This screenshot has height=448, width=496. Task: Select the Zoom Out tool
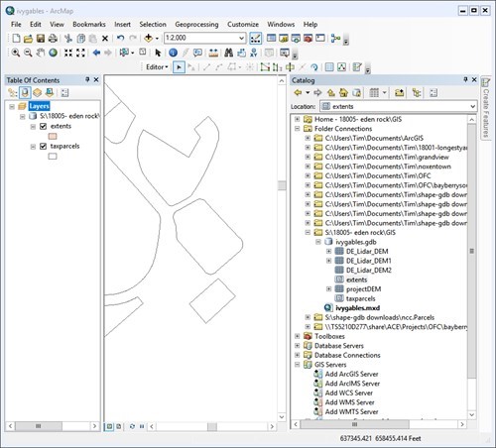[x=28, y=53]
